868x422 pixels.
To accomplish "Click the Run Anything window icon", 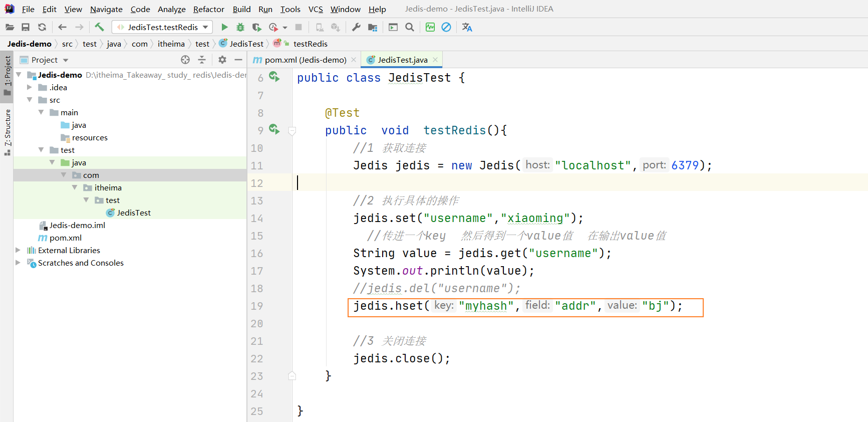I will 393,27.
